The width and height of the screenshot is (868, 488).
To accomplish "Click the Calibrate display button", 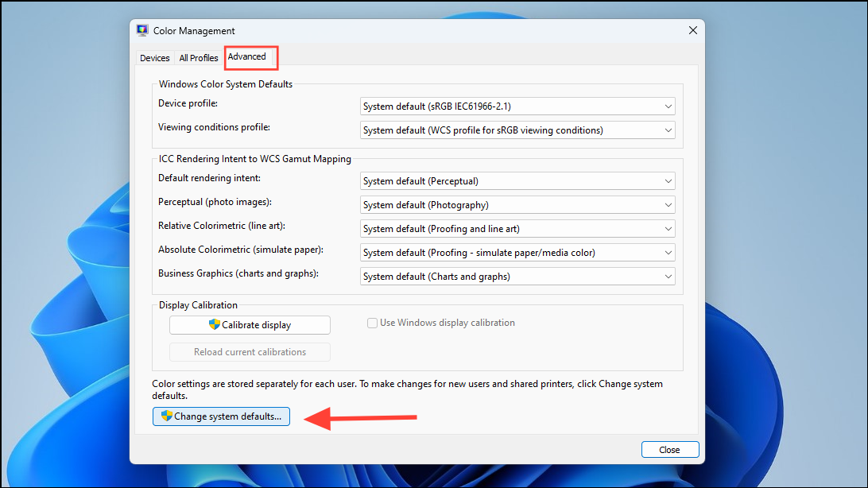I will point(250,324).
